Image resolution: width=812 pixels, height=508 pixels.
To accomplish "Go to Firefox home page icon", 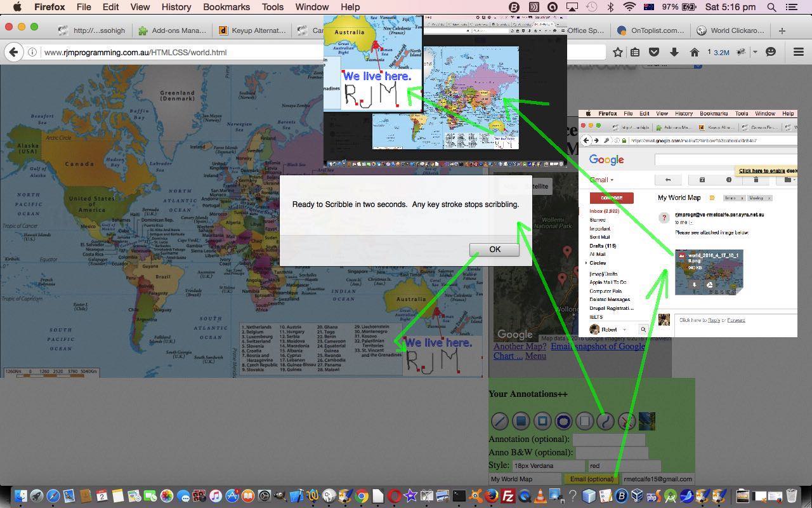I will click(694, 52).
